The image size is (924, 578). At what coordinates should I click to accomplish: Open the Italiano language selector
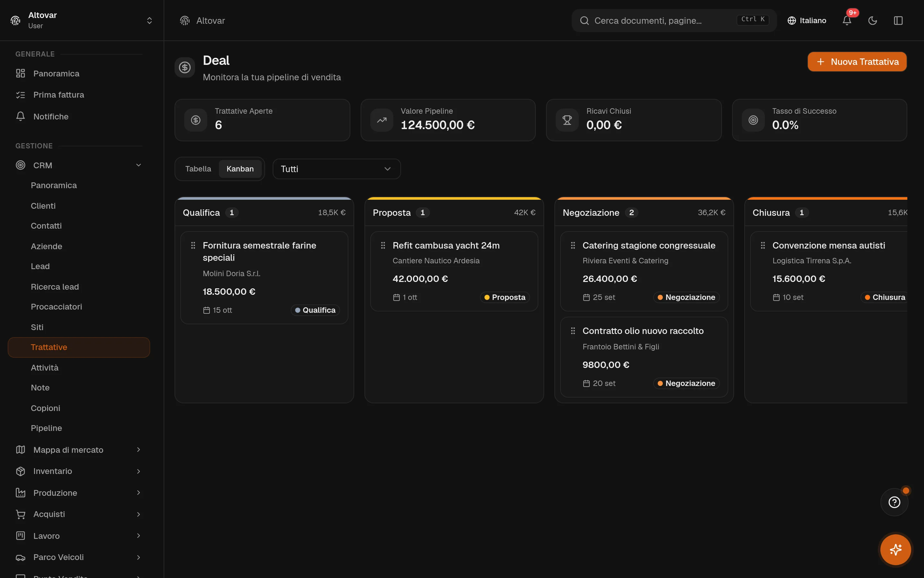(x=807, y=20)
